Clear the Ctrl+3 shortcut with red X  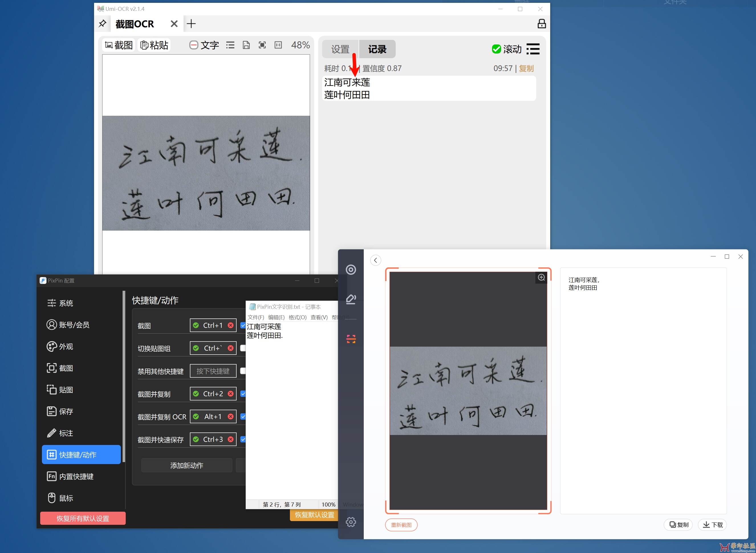click(x=231, y=439)
